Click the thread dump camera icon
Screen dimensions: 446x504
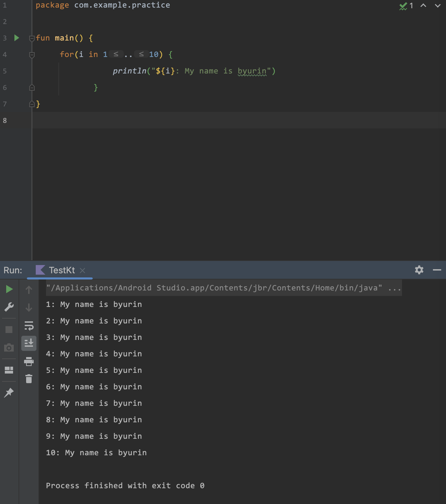coord(9,347)
